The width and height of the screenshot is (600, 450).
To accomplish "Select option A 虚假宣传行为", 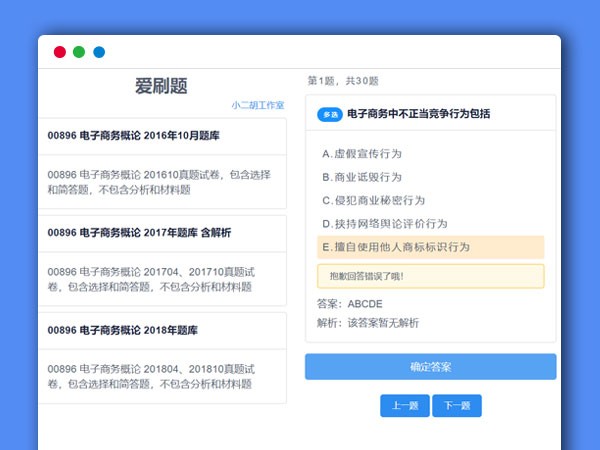I will point(361,154).
